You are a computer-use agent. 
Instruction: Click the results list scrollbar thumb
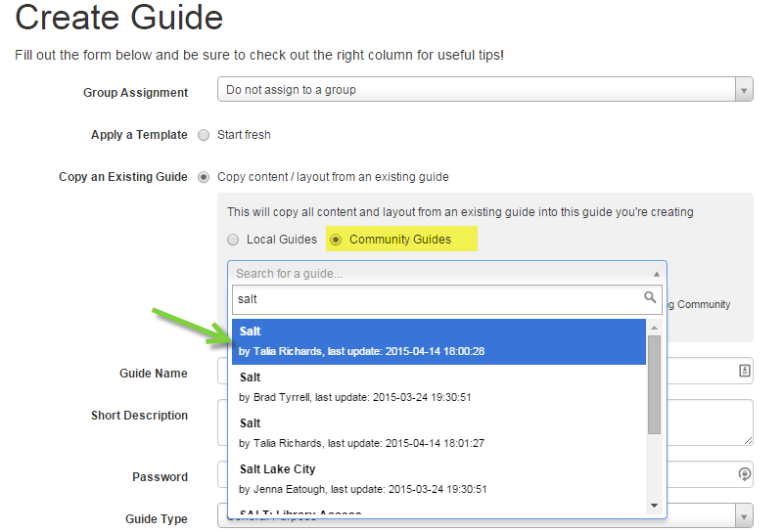click(x=654, y=384)
